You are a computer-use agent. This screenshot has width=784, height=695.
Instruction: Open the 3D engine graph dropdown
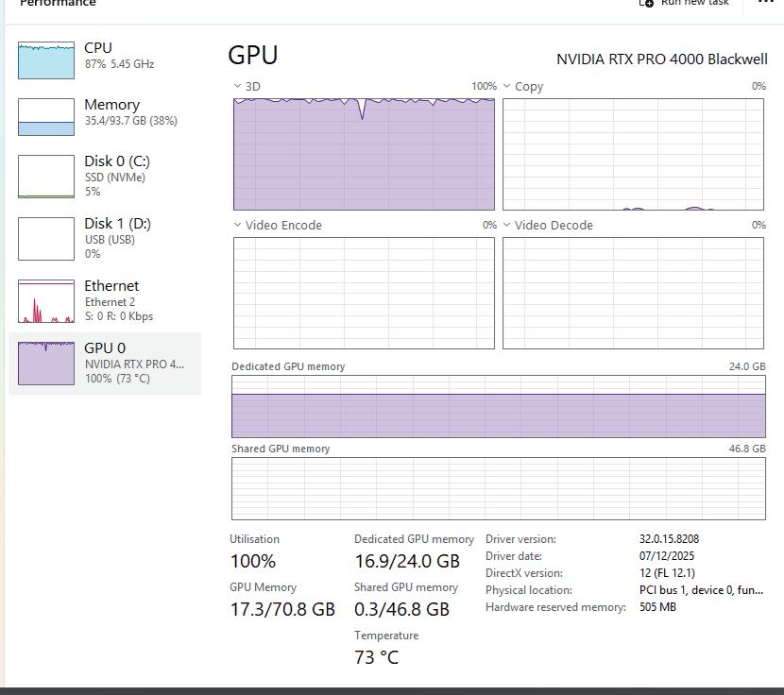[x=238, y=86]
